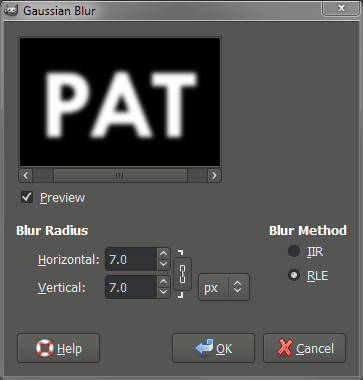Click the PAT blur preview image
Viewport: 363px width, 380px height.
[120, 102]
